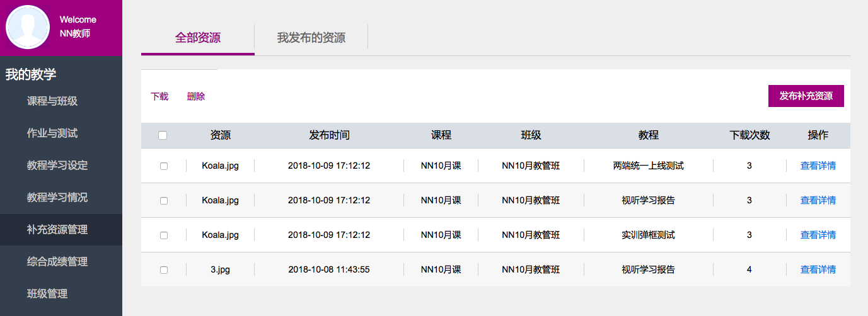View details (查看详情) for 3.jpg row
The height and width of the screenshot is (316, 868).
(818, 269)
